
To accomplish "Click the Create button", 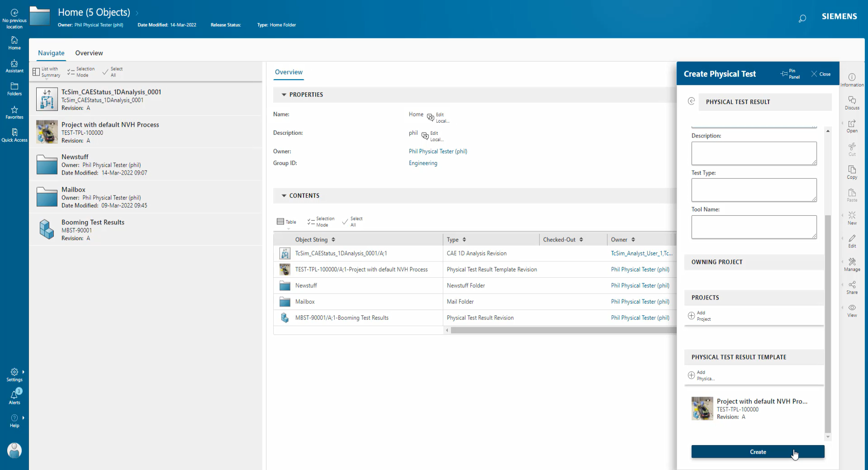I will coord(758,451).
